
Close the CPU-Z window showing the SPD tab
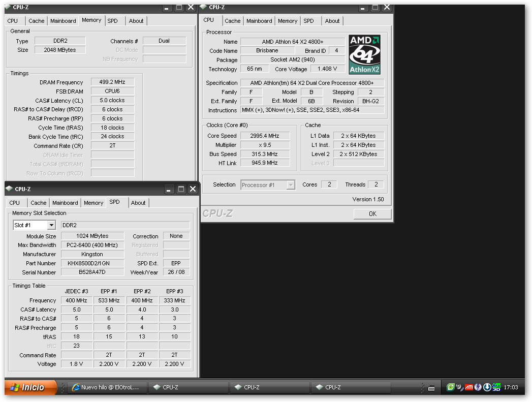coord(193,189)
